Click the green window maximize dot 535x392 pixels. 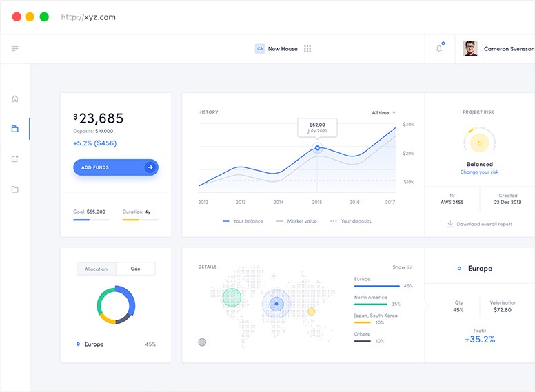point(44,17)
